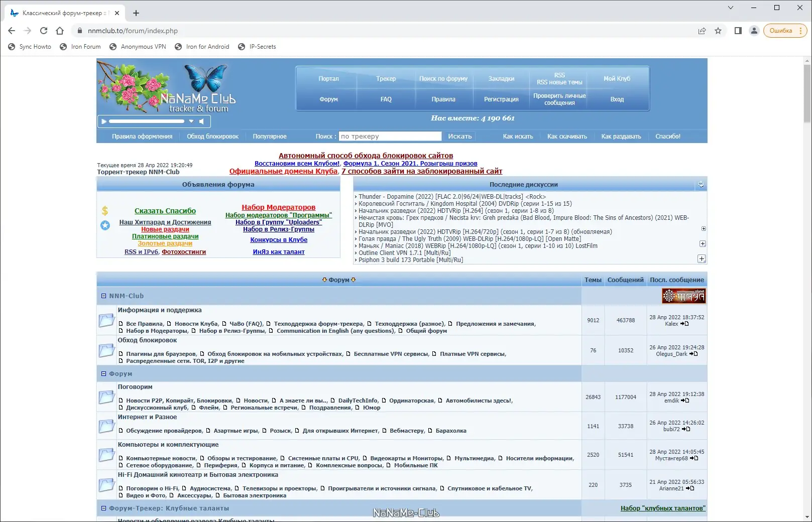The image size is (812, 522).
Task: Open the Платиновые раздачи link
Action: pos(165,236)
